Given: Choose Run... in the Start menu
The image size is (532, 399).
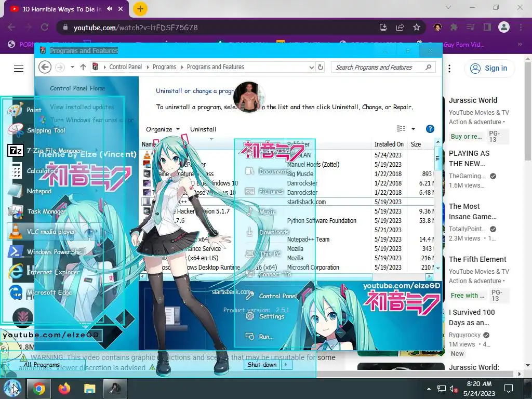Looking at the screenshot, I should point(260,337).
